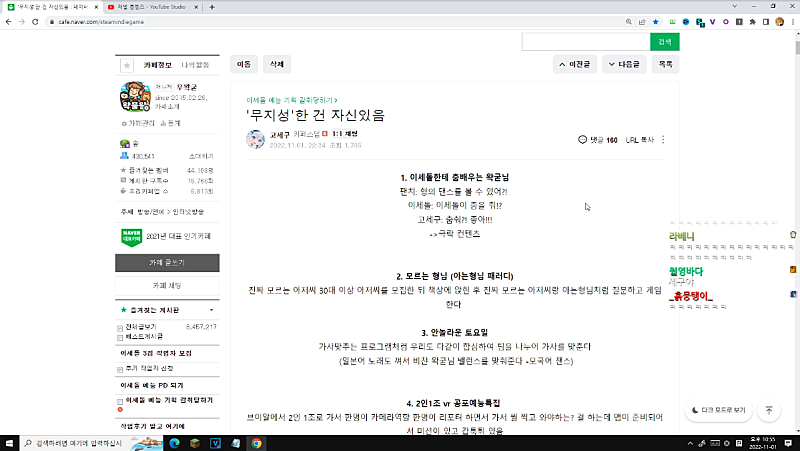This screenshot has height=451, width=800.
Task: Click the browser back arrow
Action: click(x=8, y=22)
